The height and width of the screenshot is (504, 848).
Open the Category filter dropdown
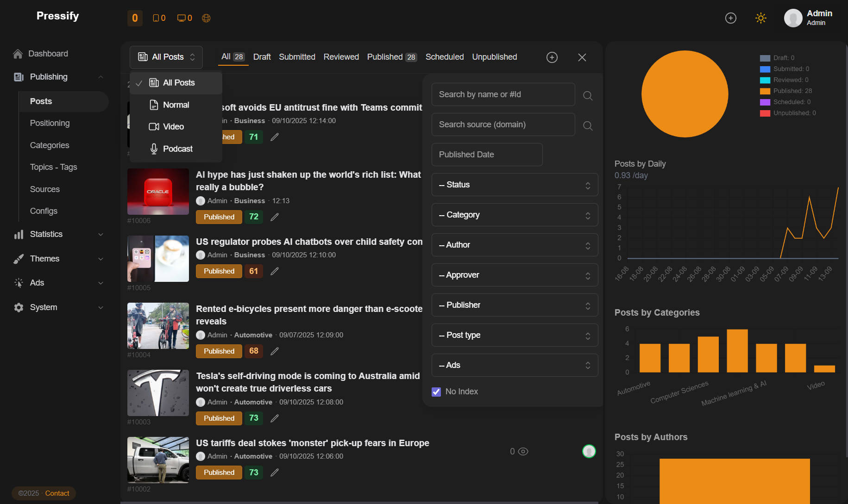click(515, 215)
